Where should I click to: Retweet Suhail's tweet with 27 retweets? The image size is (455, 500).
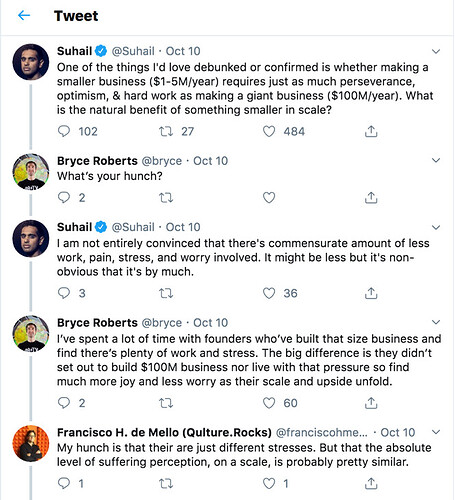tap(166, 131)
